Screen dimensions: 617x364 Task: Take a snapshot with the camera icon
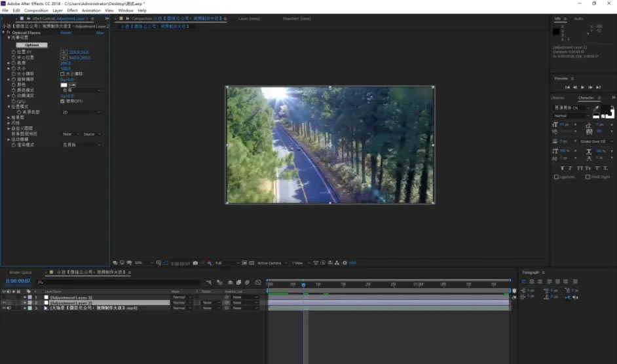click(195, 263)
